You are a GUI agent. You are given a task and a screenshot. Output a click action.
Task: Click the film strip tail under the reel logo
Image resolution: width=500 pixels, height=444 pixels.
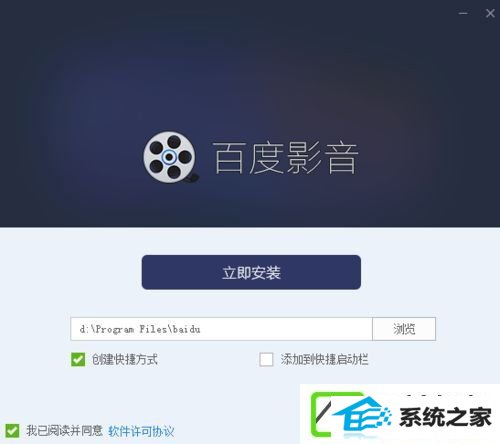pyautogui.click(x=192, y=178)
